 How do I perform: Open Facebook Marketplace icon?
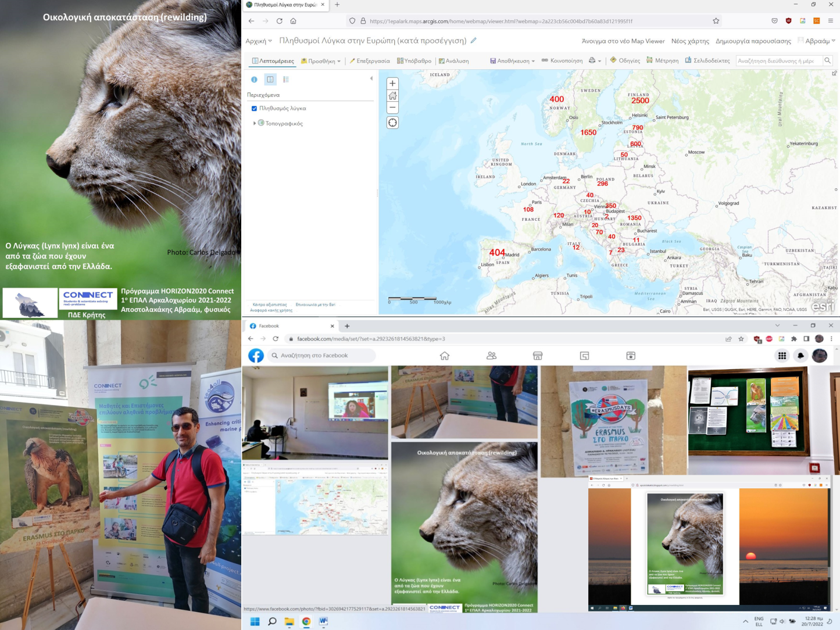tap(538, 356)
